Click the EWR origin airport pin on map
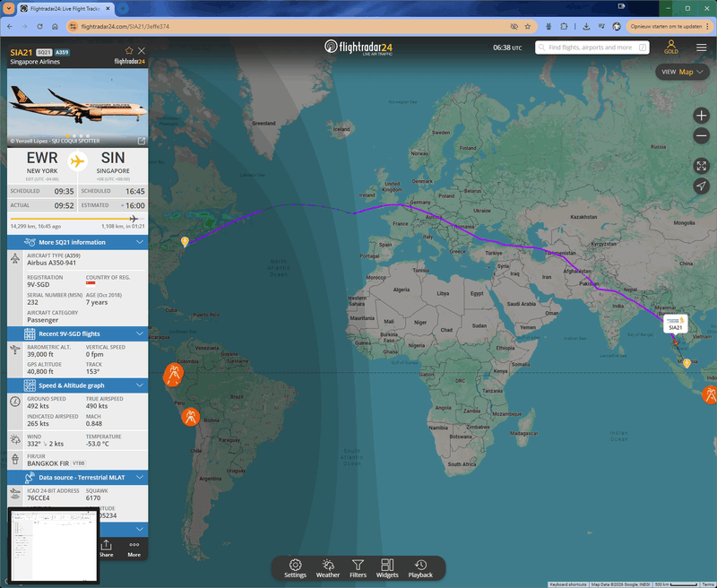Screen dimensions: 717x588 [x=185, y=241]
